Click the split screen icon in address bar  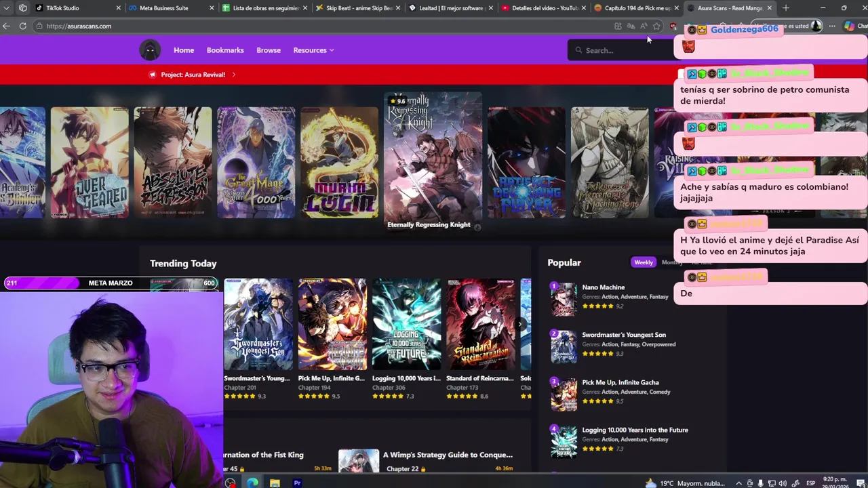click(618, 26)
